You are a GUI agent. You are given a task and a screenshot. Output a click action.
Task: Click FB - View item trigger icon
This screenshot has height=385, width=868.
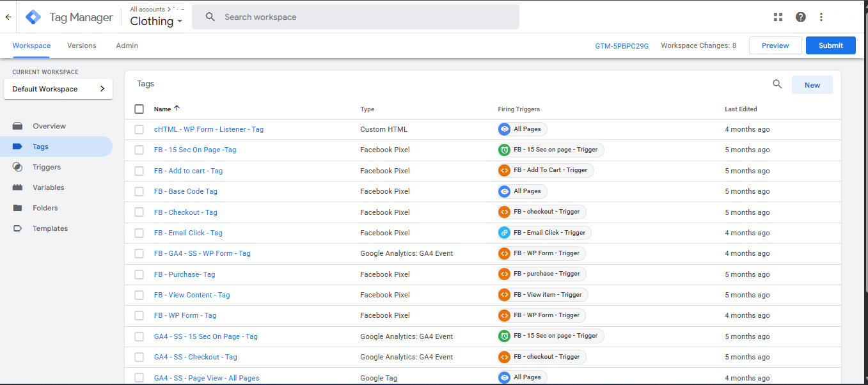[505, 295]
